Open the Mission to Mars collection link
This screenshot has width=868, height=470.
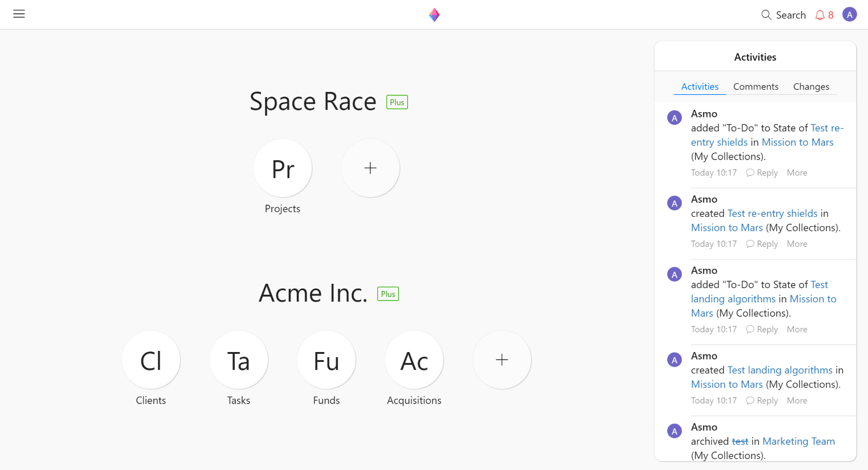pyautogui.click(x=797, y=142)
